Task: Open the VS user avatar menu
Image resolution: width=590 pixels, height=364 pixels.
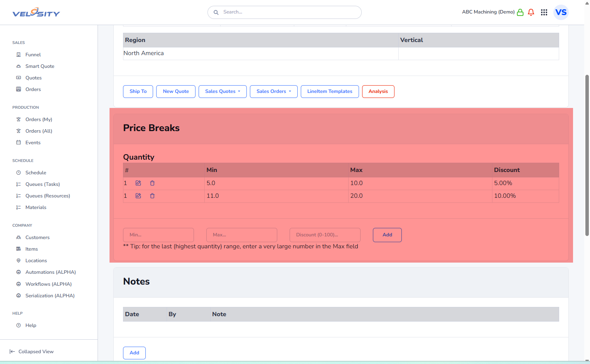Action: click(561, 12)
